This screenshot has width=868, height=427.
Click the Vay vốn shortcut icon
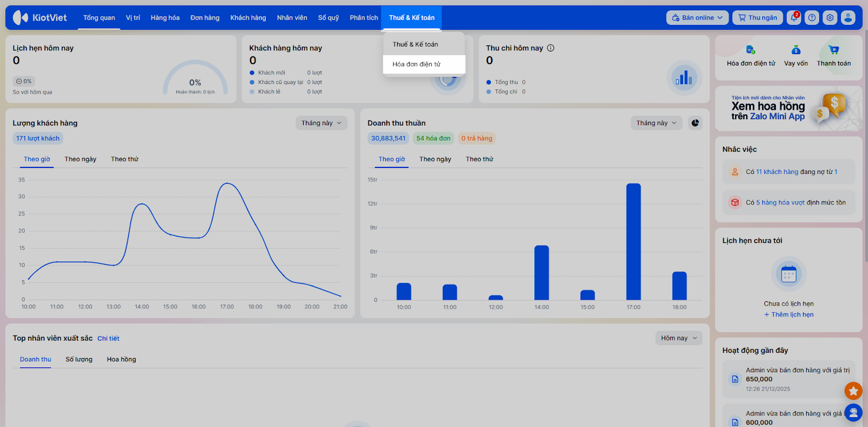tap(796, 50)
